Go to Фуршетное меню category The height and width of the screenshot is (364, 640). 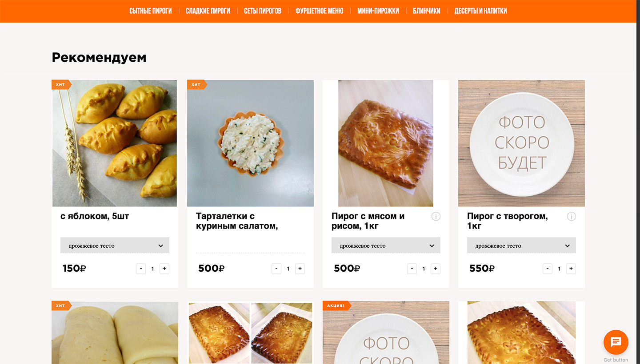click(319, 11)
